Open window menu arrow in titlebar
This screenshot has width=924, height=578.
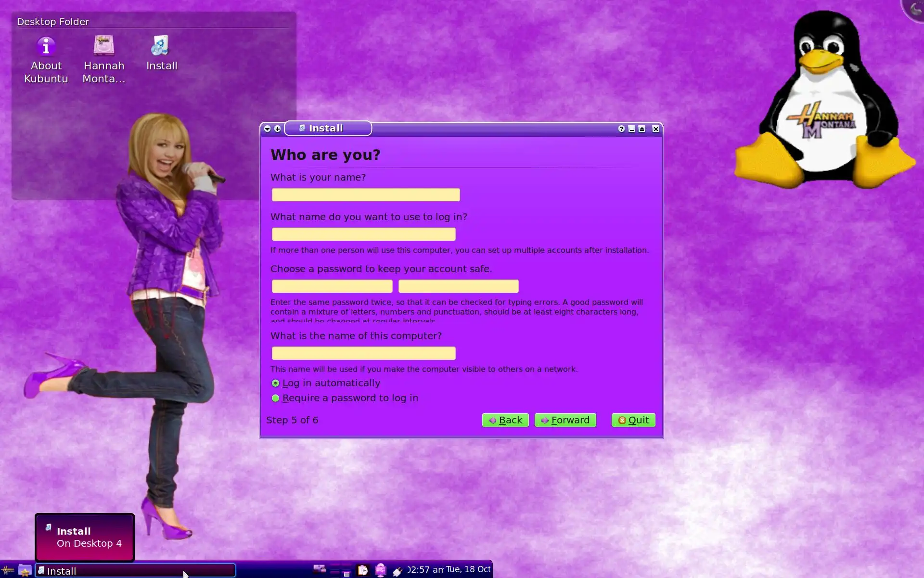(x=268, y=129)
